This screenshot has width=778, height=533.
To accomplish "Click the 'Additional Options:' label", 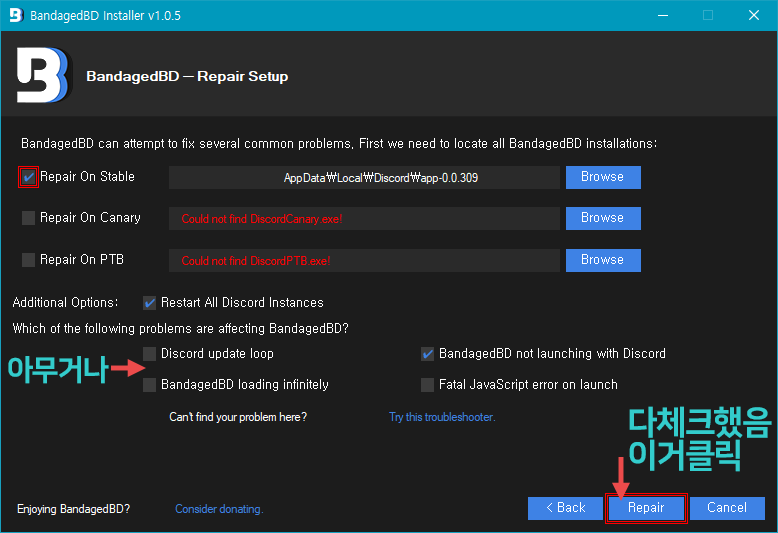I will click(65, 303).
